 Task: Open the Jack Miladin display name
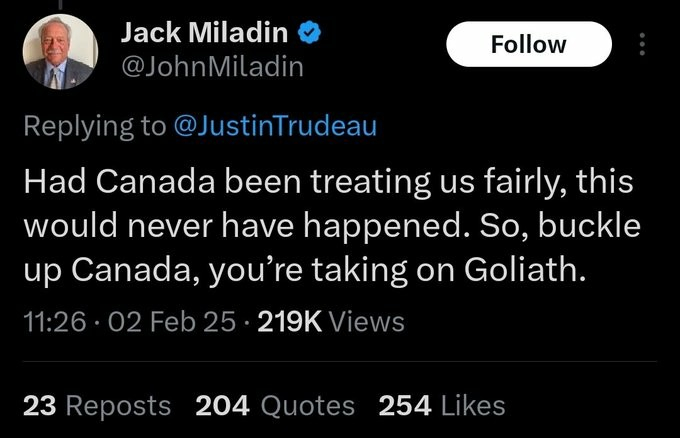click(206, 32)
